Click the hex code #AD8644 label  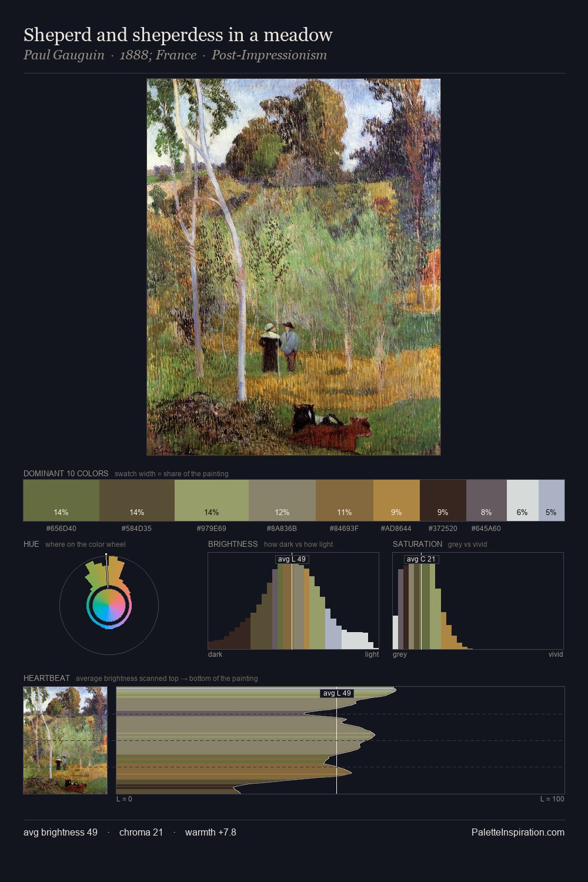point(396,529)
